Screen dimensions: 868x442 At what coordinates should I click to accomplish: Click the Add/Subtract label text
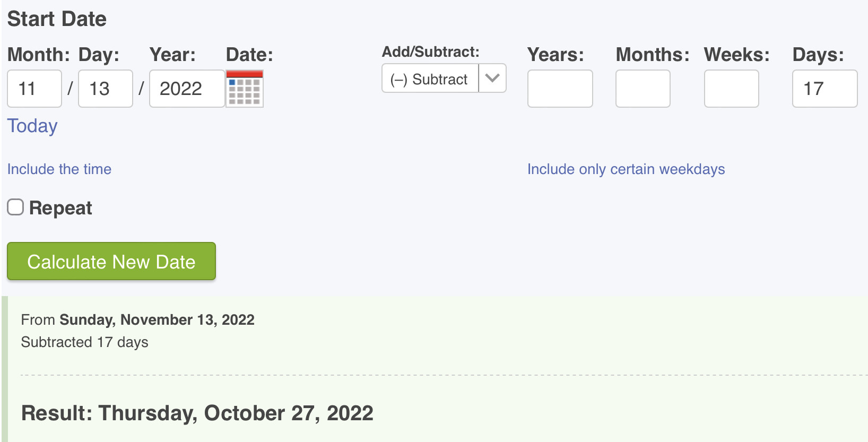(430, 52)
